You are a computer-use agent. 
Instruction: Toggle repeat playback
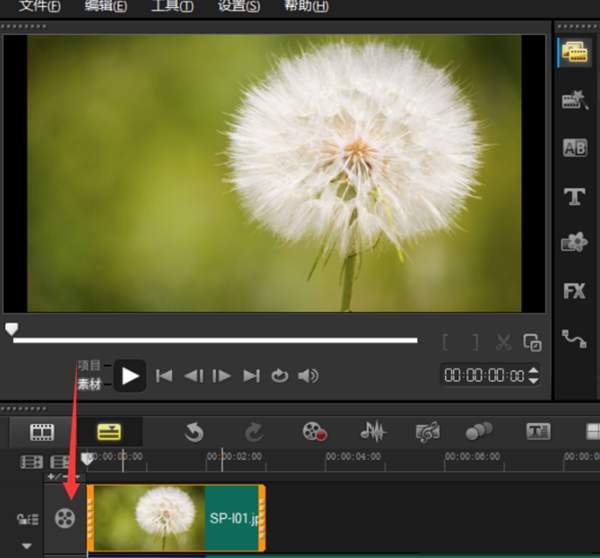(280, 376)
